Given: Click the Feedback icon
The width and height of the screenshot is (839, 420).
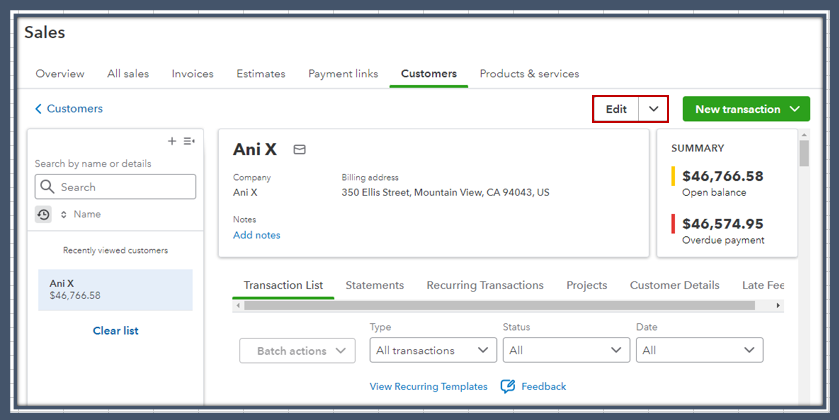Looking at the screenshot, I should (x=508, y=386).
